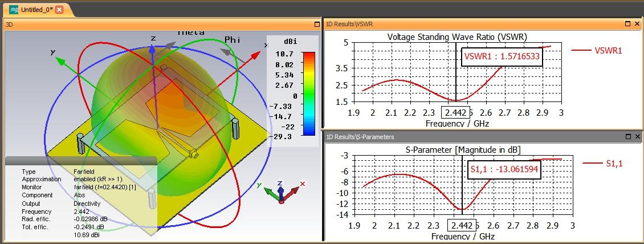Click the Frequency 2.442 value in farfield info box
This screenshot has height=244, width=644.
[81, 212]
